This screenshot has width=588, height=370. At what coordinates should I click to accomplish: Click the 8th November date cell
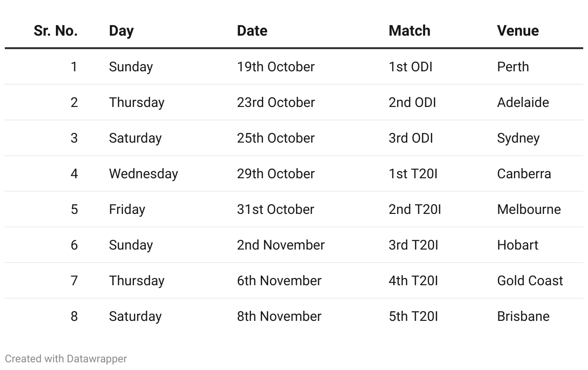(279, 316)
